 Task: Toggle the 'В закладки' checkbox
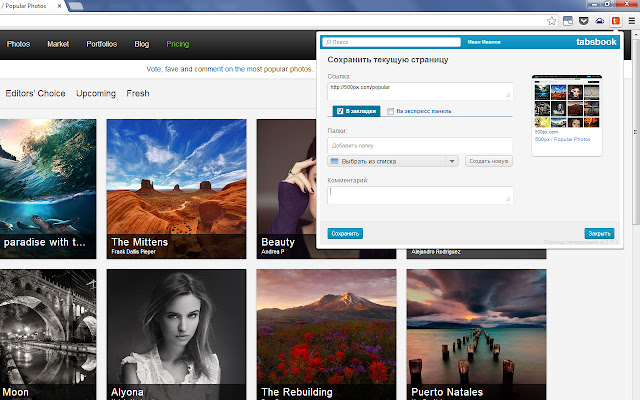(340, 111)
